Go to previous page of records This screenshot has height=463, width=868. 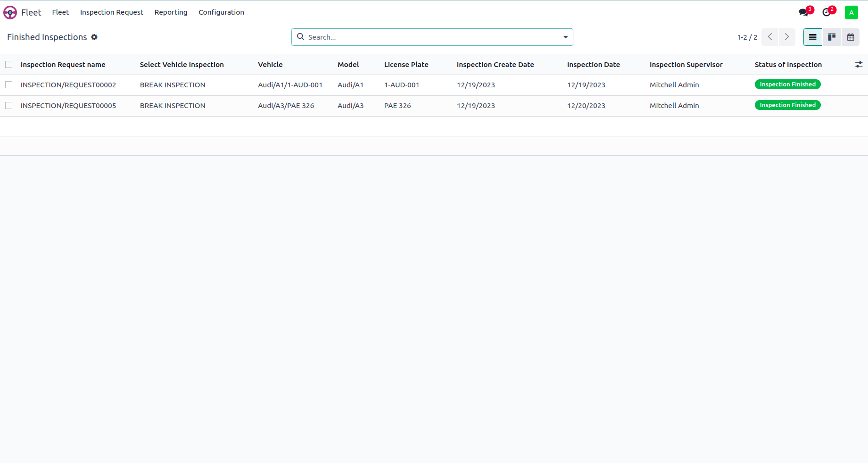tap(770, 37)
